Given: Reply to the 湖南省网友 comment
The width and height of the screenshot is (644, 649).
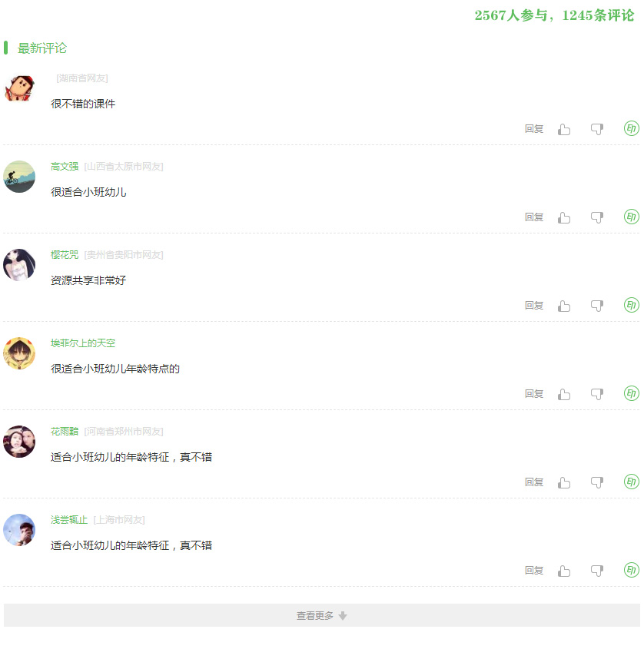Looking at the screenshot, I should [534, 129].
